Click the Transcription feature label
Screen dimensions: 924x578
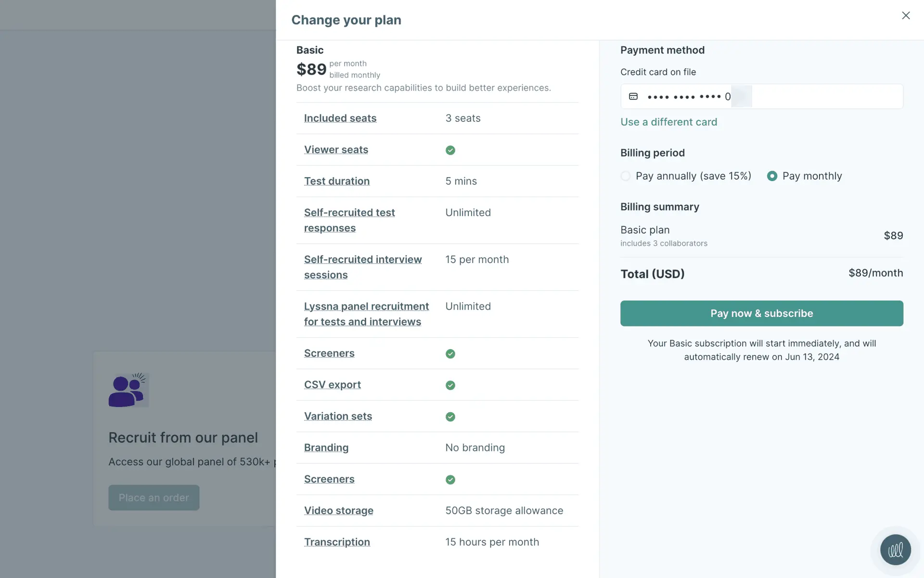pos(337,542)
